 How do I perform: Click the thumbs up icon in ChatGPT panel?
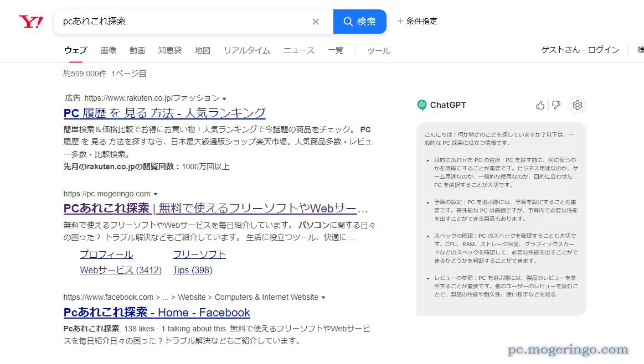pos(540,106)
